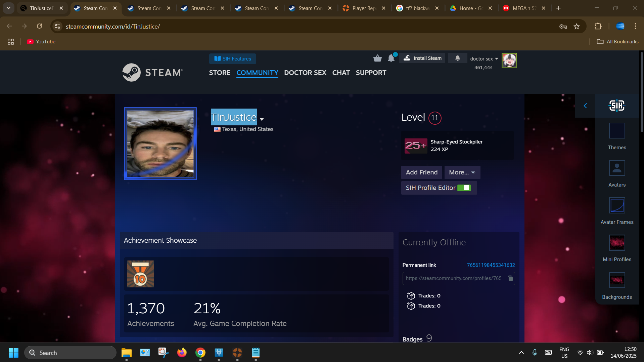Open All Bookmarks folder
Screen dimensions: 644x362
(617, 42)
